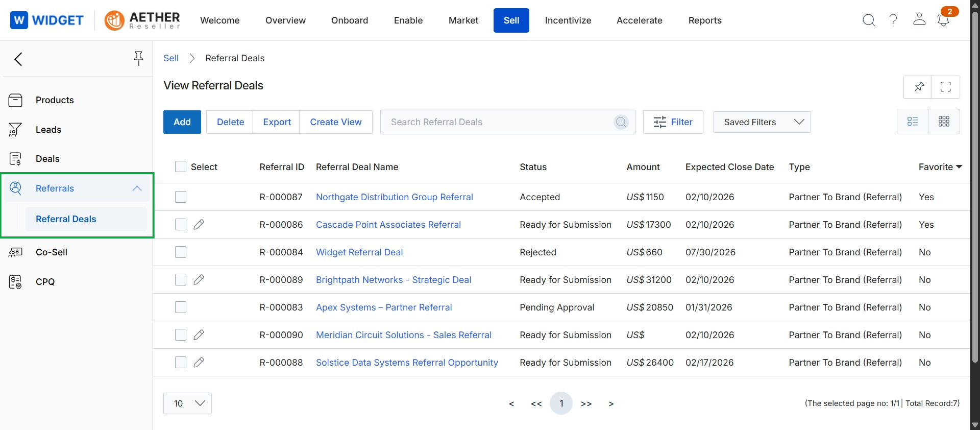980x430 pixels.
Task: Click the Co-Sell sidebar icon
Action: [x=15, y=252]
